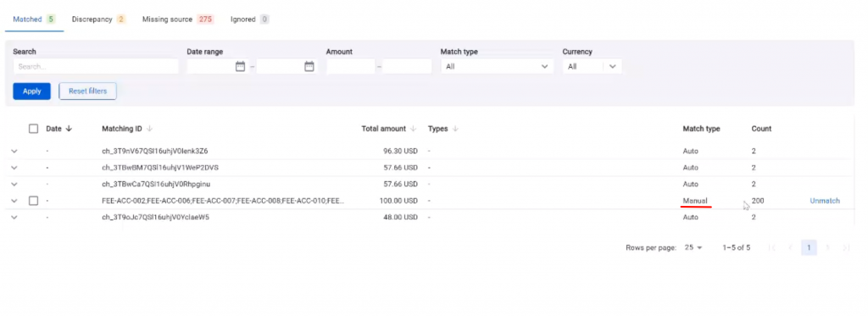Check the FEE-ACC-002 row checkbox
Screen dimensions: 868x316
[x=34, y=201]
